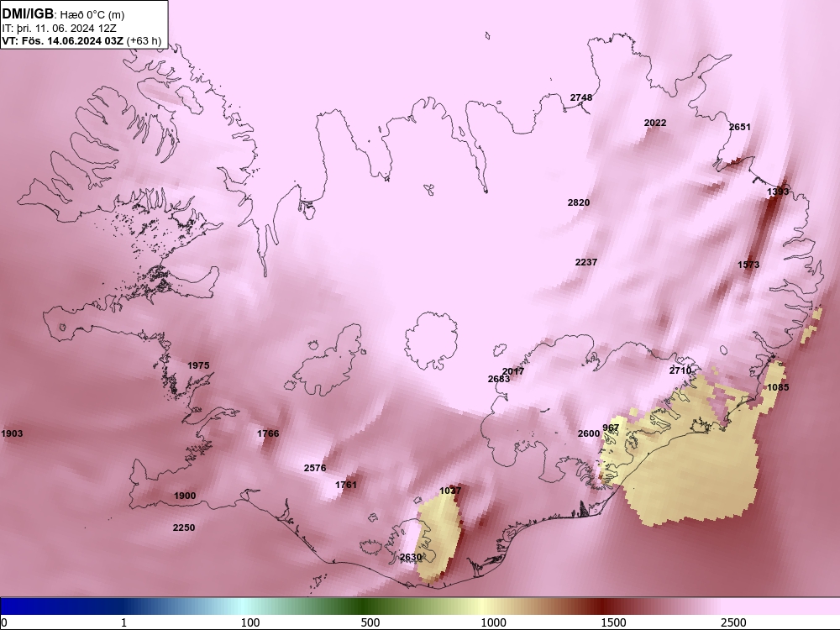
Task: Click the 1573 height label
Action: [748, 265]
